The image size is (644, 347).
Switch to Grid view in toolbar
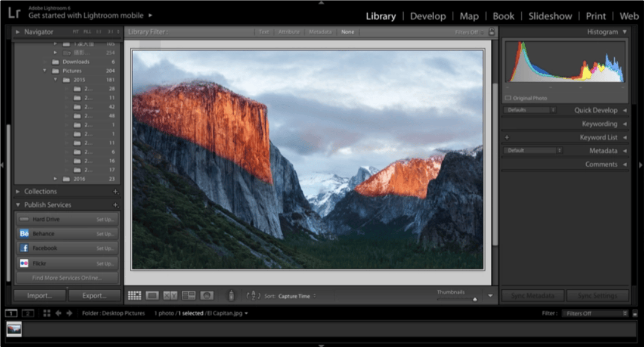[x=134, y=295]
